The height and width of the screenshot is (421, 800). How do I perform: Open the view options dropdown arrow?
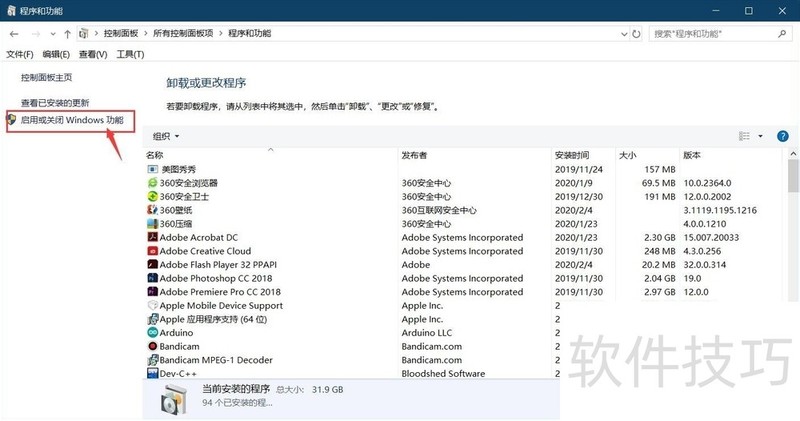pos(760,136)
